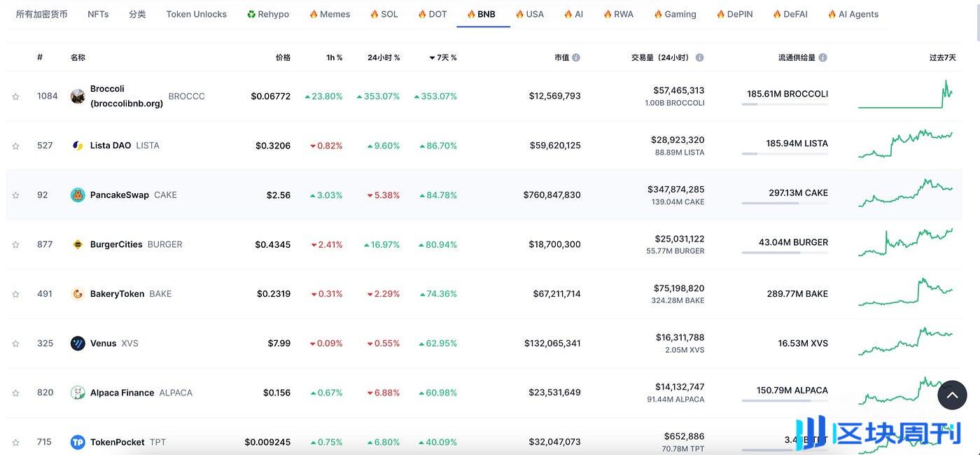
Task: Sort by 24小时 % column header
Action: pos(384,57)
